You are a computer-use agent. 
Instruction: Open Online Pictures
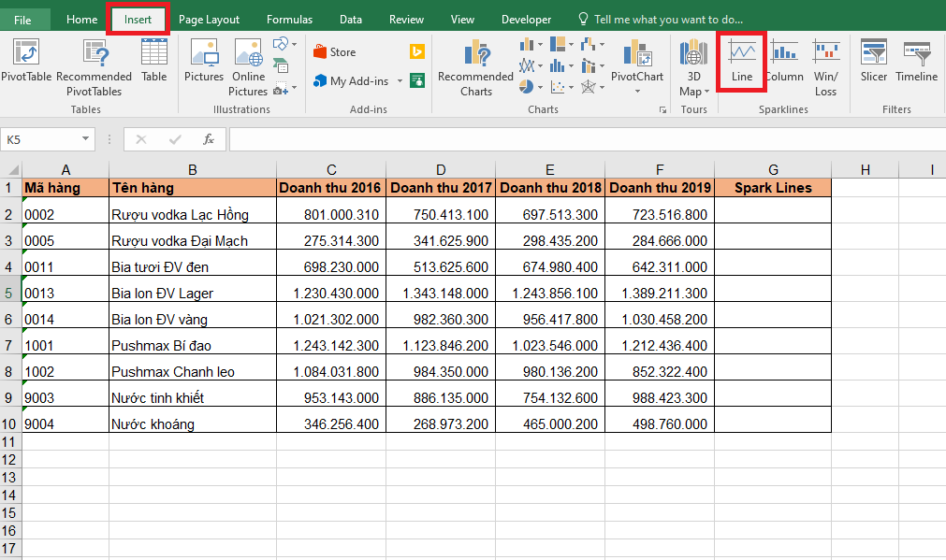pyautogui.click(x=248, y=61)
